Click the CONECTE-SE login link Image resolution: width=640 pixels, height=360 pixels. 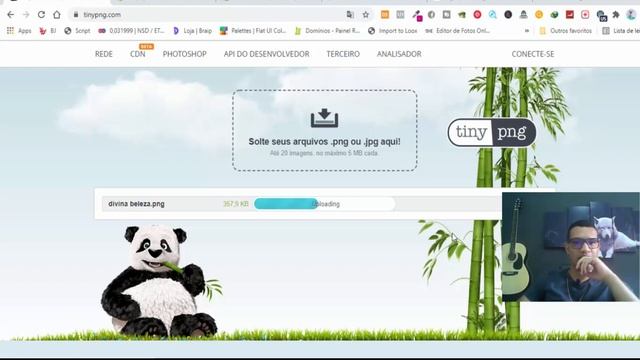tap(533, 54)
